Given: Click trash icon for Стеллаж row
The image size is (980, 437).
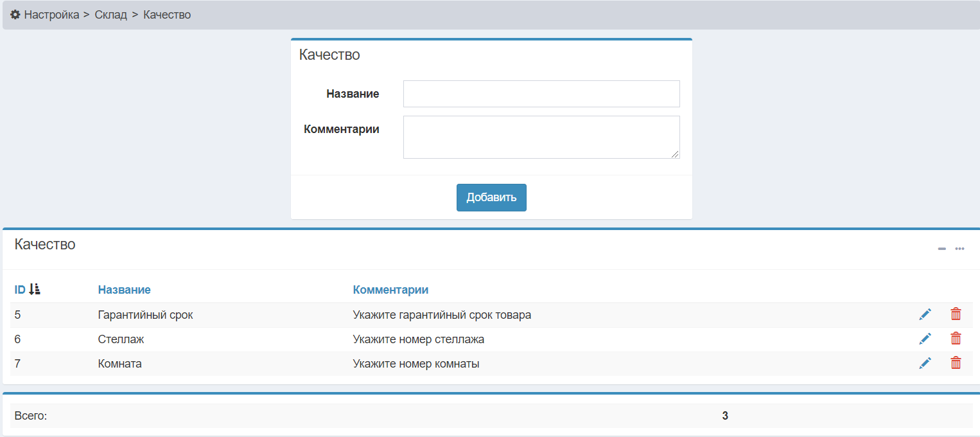Looking at the screenshot, I should [x=956, y=339].
